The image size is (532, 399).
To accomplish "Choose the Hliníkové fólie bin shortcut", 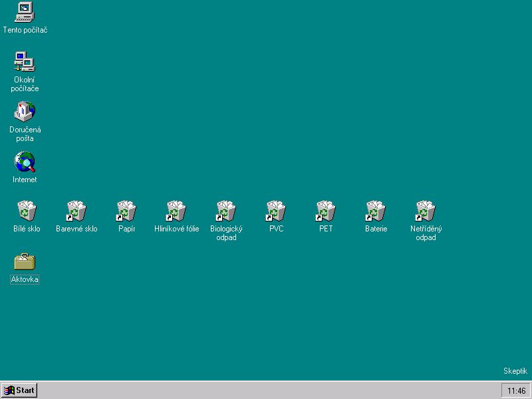I will click(x=176, y=211).
